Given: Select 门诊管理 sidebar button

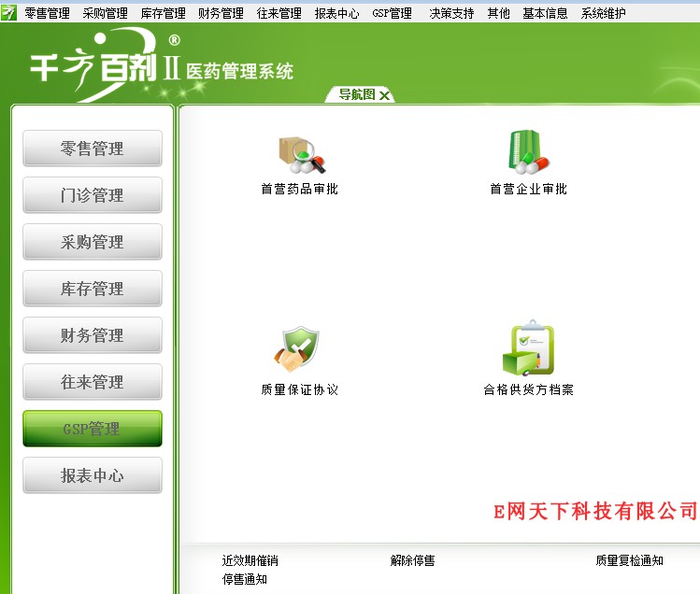Looking at the screenshot, I should click(x=93, y=195).
